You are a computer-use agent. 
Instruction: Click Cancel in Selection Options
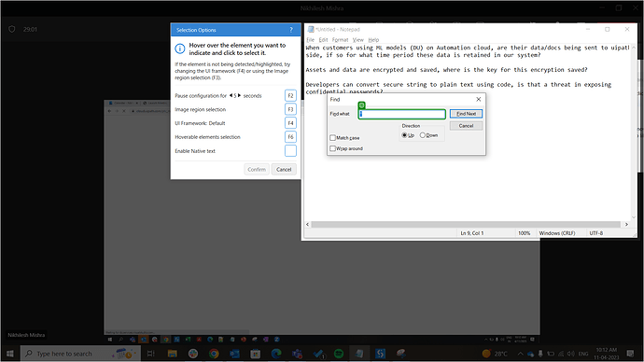click(x=284, y=170)
